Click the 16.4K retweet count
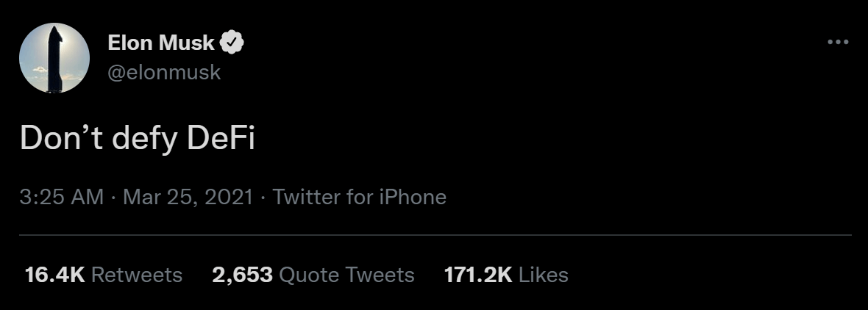 [54, 275]
